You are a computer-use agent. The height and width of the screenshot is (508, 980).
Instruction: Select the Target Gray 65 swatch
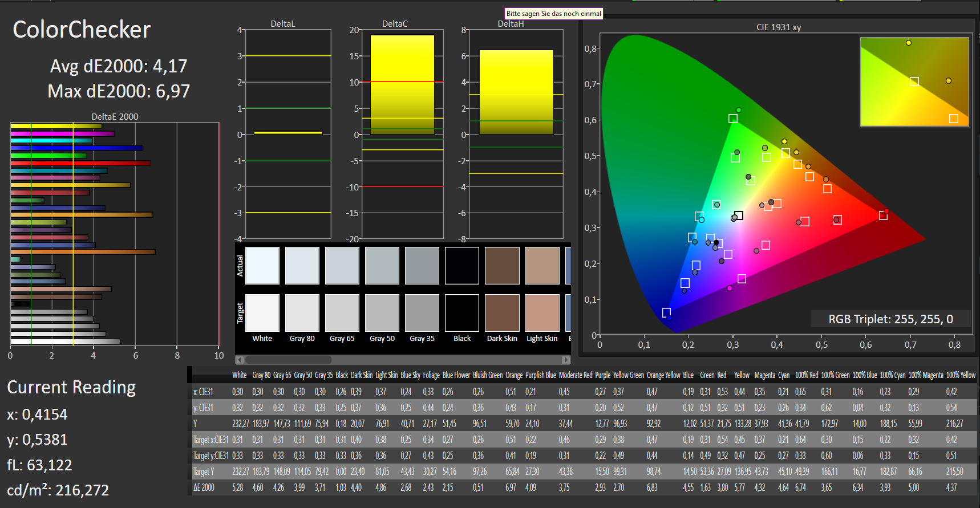coord(342,313)
